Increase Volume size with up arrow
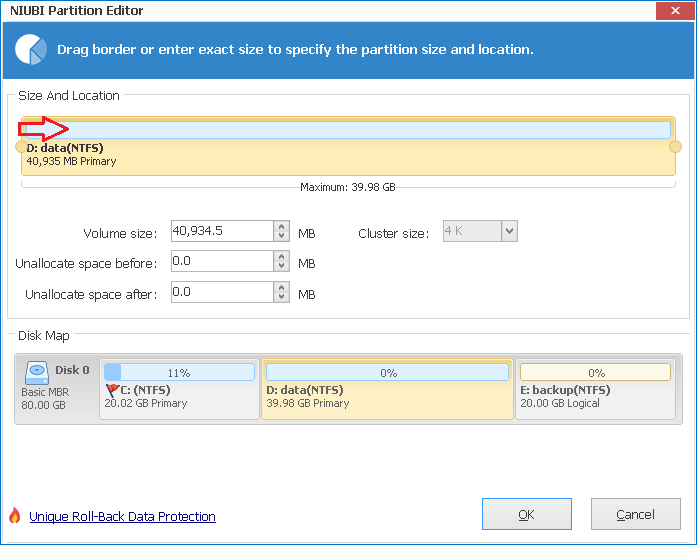Image resolution: width=697 pixels, height=545 pixels. pyautogui.click(x=281, y=226)
